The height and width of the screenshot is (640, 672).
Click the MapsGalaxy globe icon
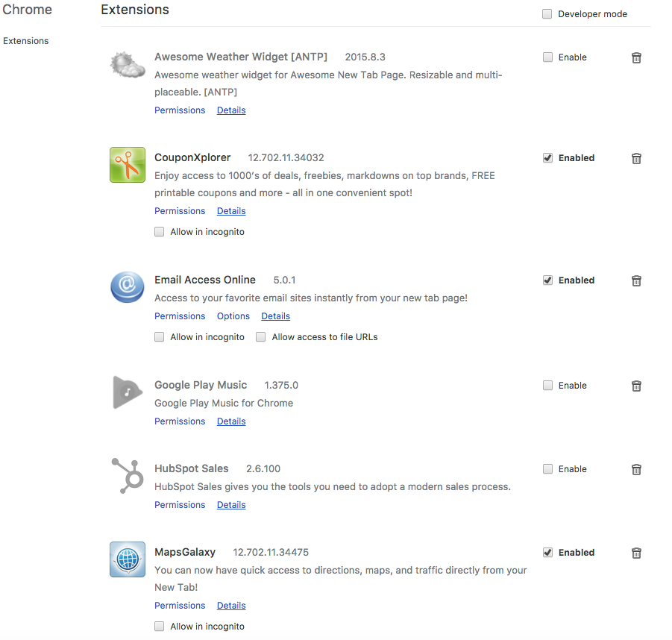point(128,559)
